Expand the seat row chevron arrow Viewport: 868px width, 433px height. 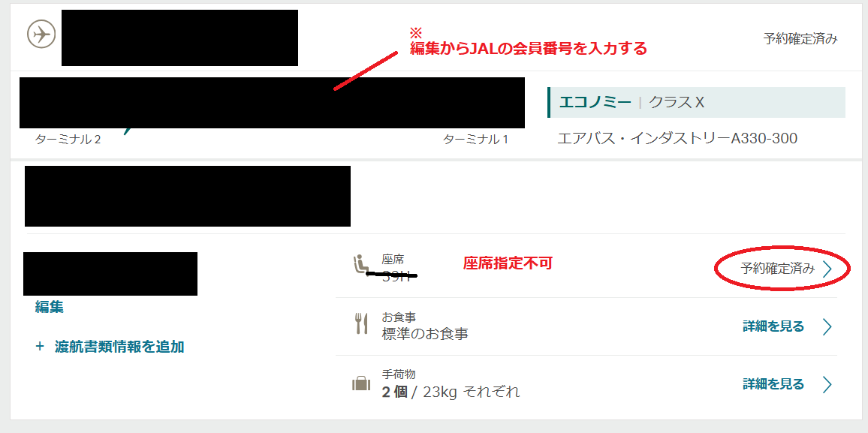[x=827, y=269]
